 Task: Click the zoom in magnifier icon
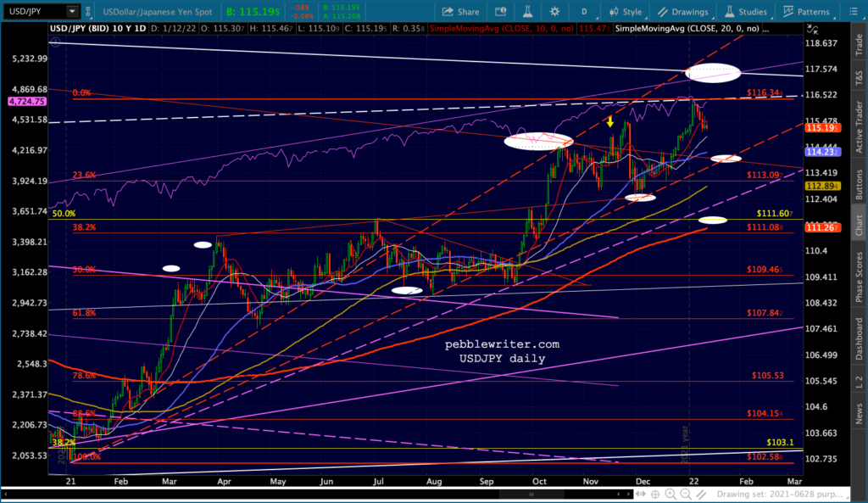click(x=670, y=495)
